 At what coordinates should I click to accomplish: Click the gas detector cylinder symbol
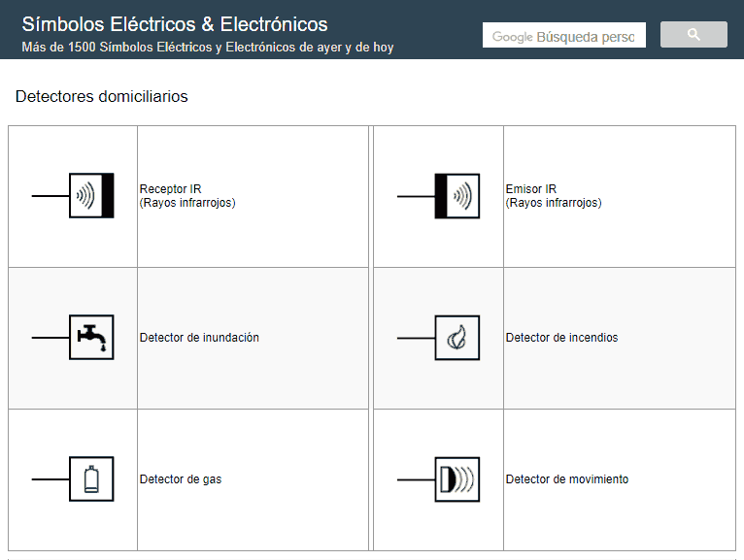tap(91, 479)
